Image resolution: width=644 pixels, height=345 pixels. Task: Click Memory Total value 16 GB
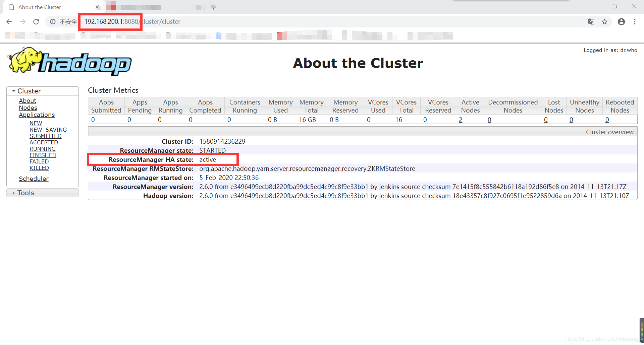click(307, 120)
